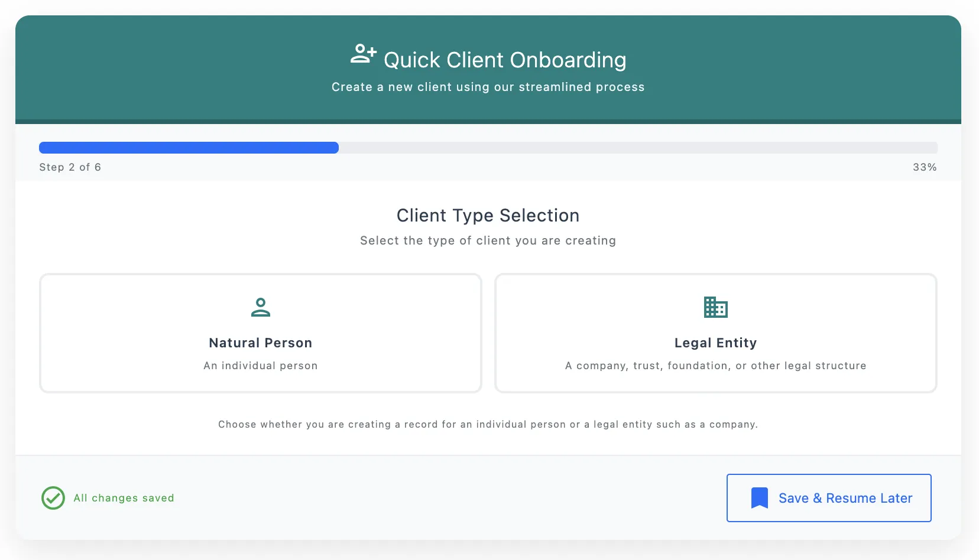The height and width of the screenshot is (560, 979).
Task: Choose the individual person option card
Action: point(261,333)
